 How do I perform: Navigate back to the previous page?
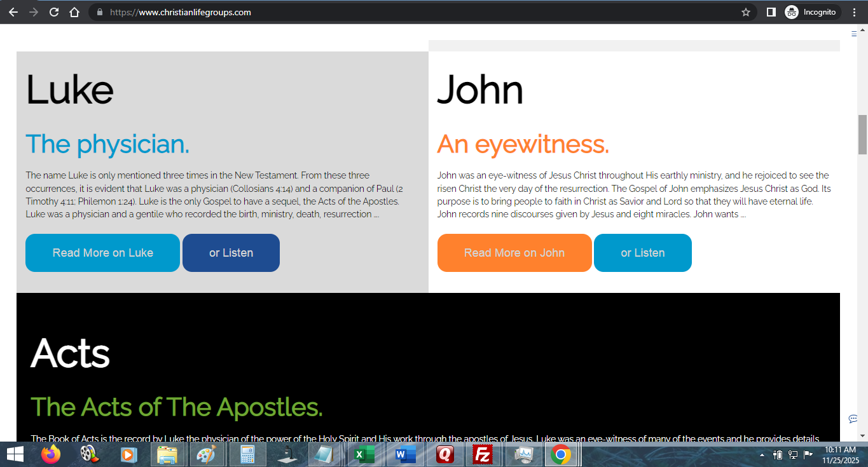pos(13,12)
